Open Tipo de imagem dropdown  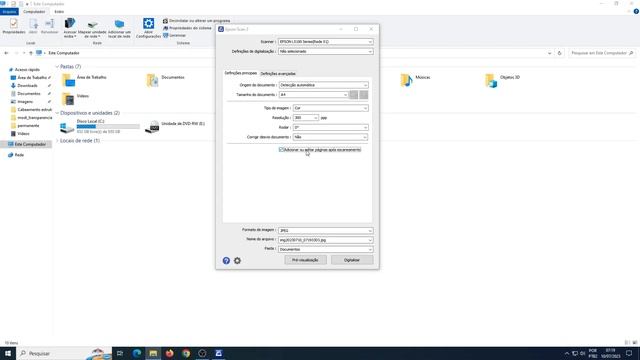331,108
